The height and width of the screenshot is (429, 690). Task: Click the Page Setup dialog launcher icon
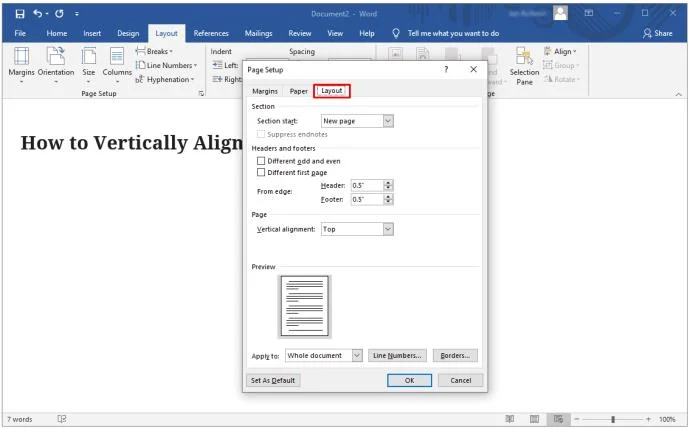pyautogui.click(x=201, y=93)
